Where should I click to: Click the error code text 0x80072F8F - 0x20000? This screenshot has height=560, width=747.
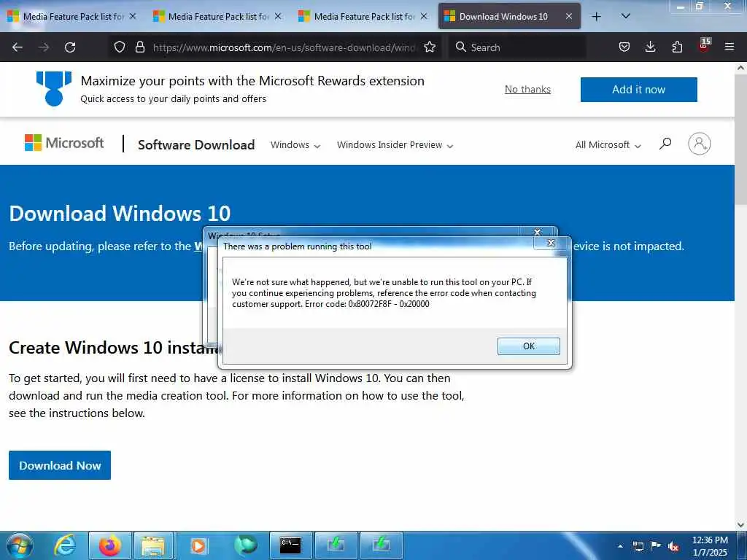coord(388,304)
